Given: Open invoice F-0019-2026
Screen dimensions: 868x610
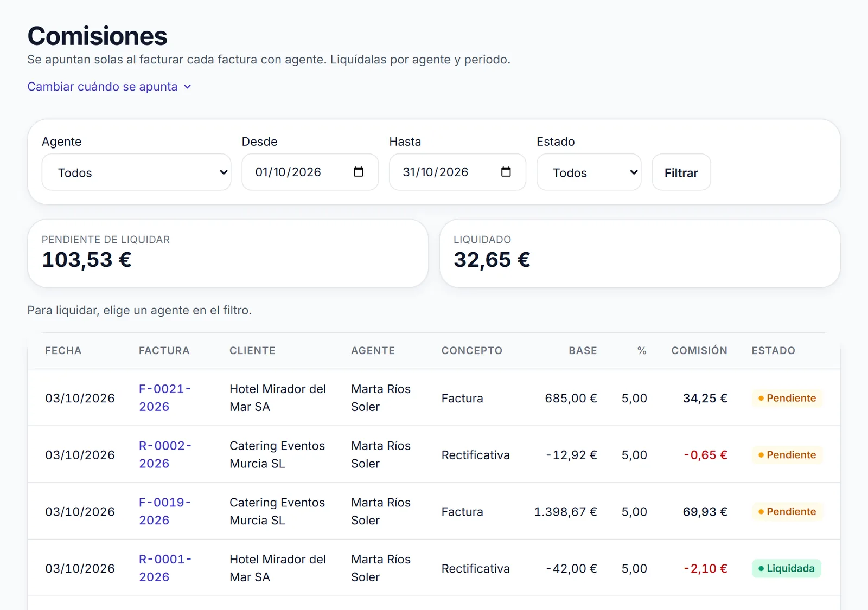Looking at the screenshot, I should point(165,511).
